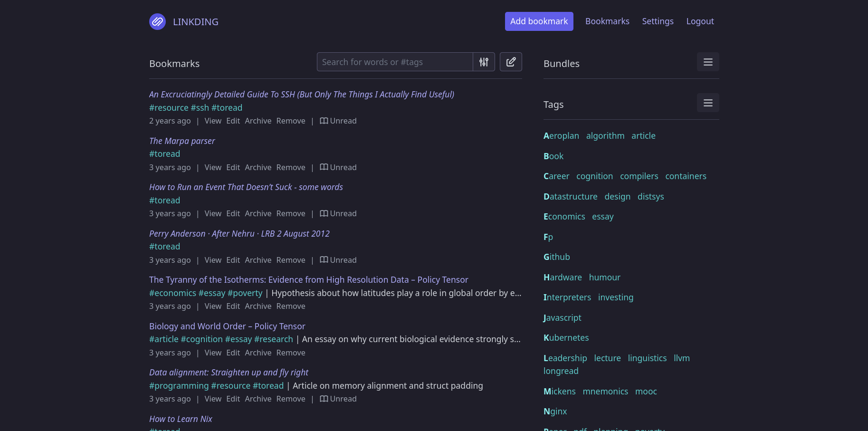This screenshot has width=868, height=431.
Task: Open search filter options icon
Action: pos(484,62)
